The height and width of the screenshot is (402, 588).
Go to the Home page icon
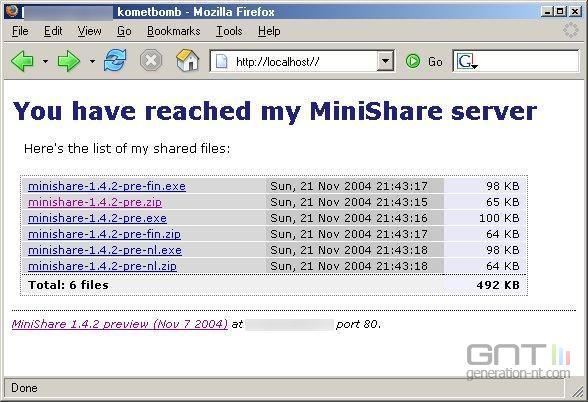point(187,60)
